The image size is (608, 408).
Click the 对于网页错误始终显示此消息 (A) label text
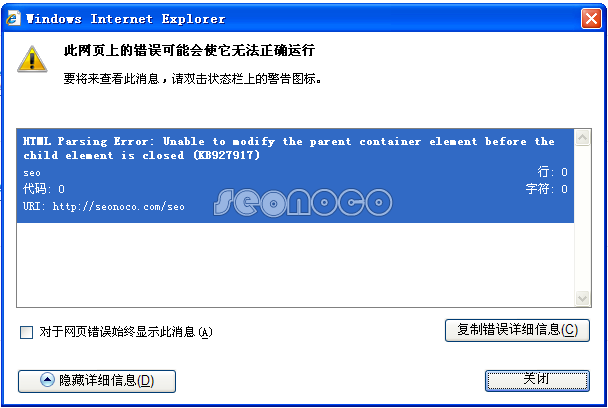(x=126, y=332)
